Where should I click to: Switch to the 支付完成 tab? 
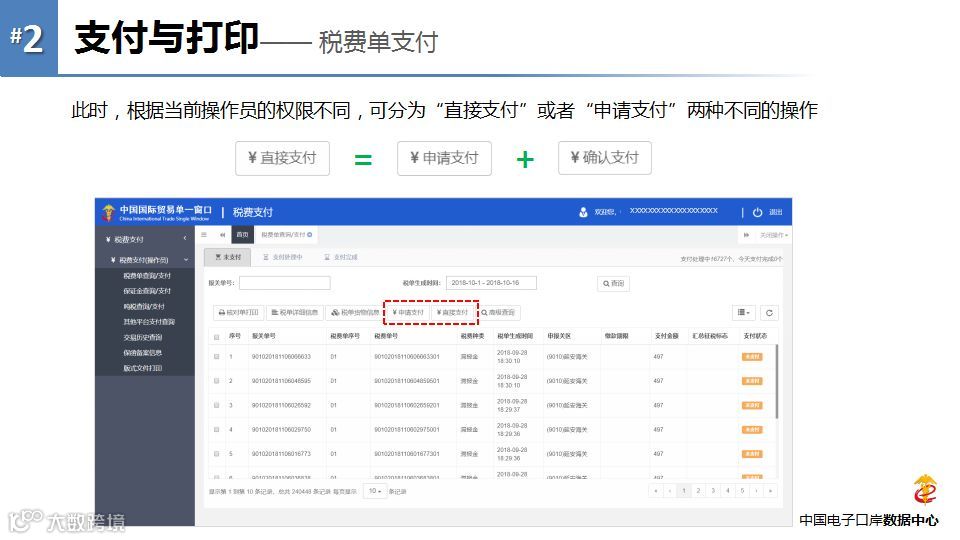341,257
